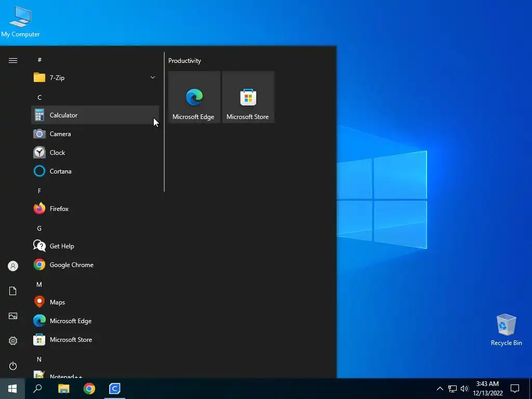Open taskbar Search magnifier
532x399 pixels.
pos(37,389)
